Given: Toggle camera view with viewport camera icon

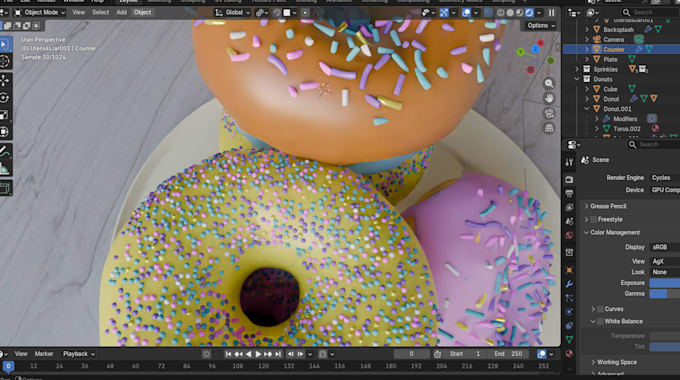Looking at the screenshot, I should click(549, 114).
